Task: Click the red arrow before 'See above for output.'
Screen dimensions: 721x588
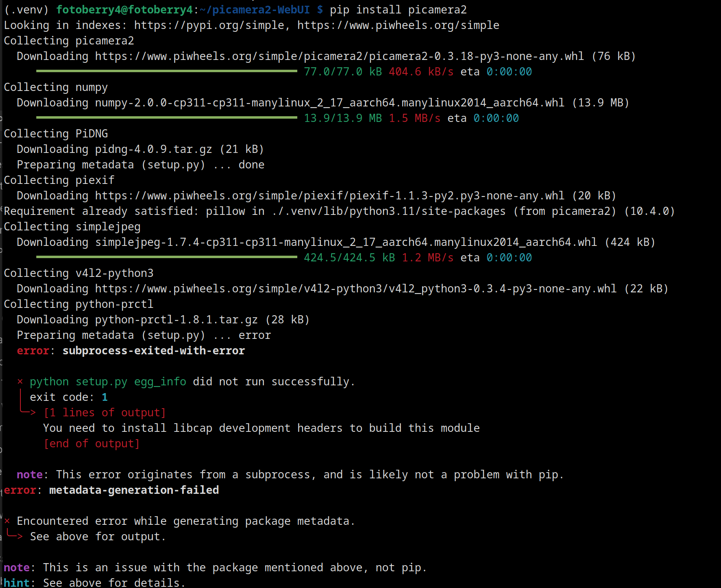Action: (15, 536)
